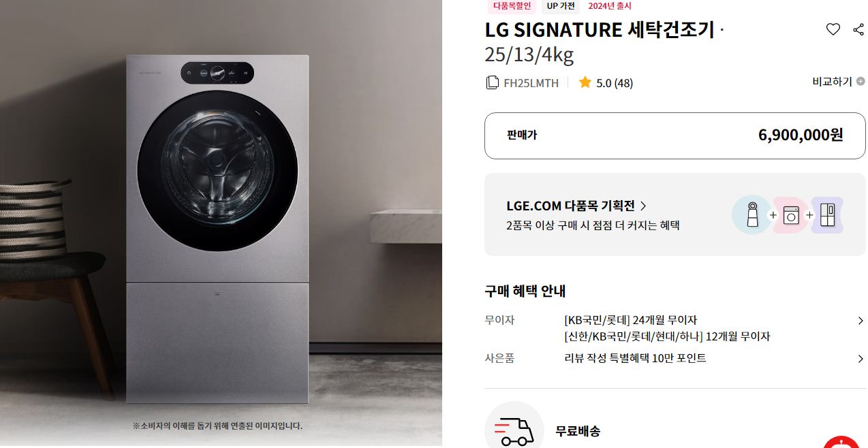This screenshot has width=868, height=448.
Task: Expand the 무이자 installment details chevron
Action: pos(861,321)
